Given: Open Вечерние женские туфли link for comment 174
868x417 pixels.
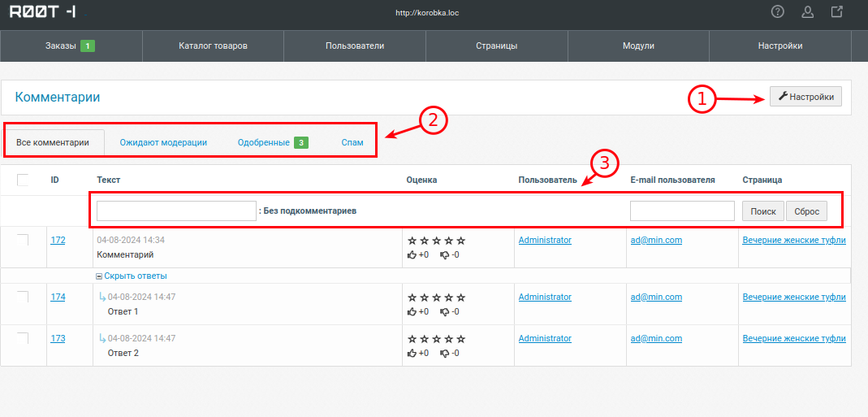Looking at the screenshot, I should (x=794, y=297).
